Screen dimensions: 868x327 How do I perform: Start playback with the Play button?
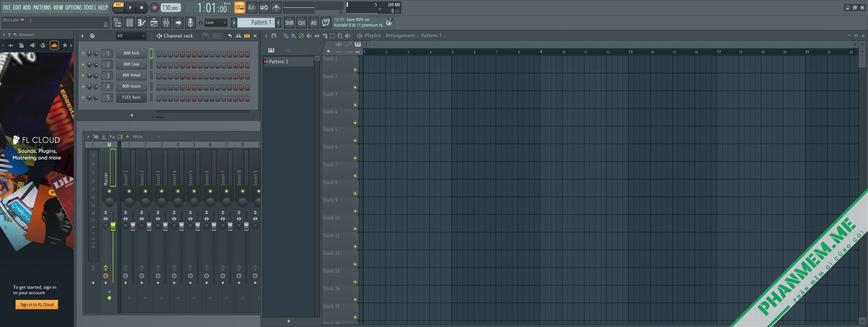coord(130,7)
